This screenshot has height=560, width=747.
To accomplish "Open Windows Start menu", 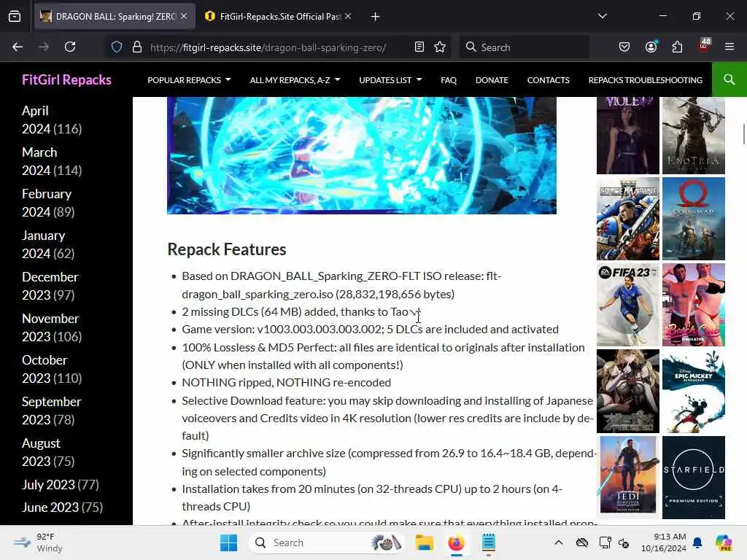I will coord(228,542).
